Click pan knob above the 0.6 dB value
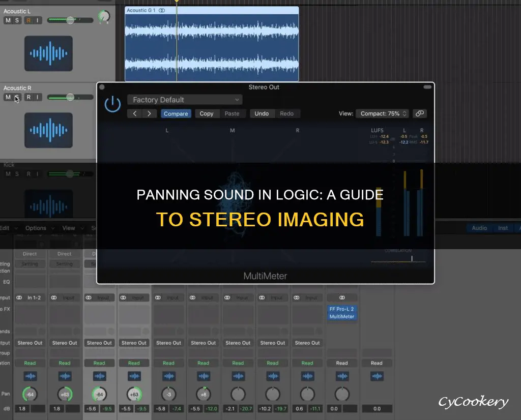Image resolution: width=521 pixels, height=420 pixels. (x=307, y=395)
